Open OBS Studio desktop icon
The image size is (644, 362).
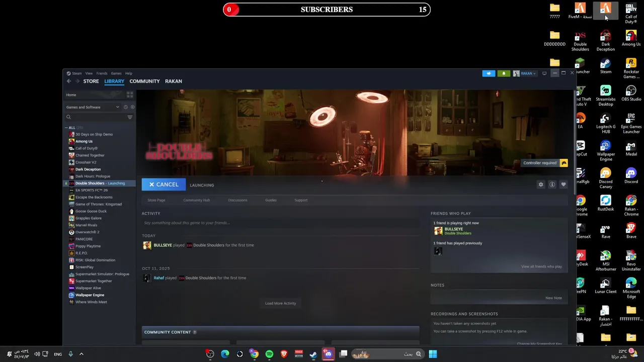point(631,94)
